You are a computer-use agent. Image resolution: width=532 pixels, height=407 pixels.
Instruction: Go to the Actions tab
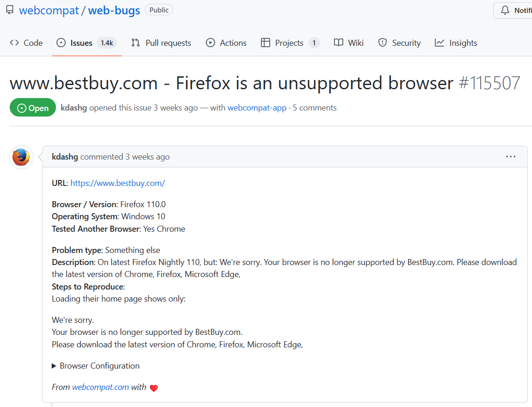click(226, 43)
